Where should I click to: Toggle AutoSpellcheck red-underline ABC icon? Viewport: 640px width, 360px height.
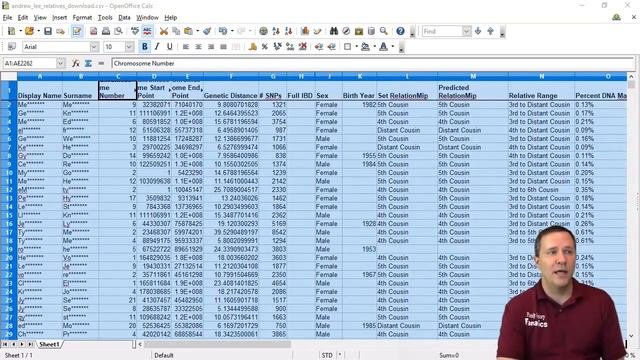147,31
